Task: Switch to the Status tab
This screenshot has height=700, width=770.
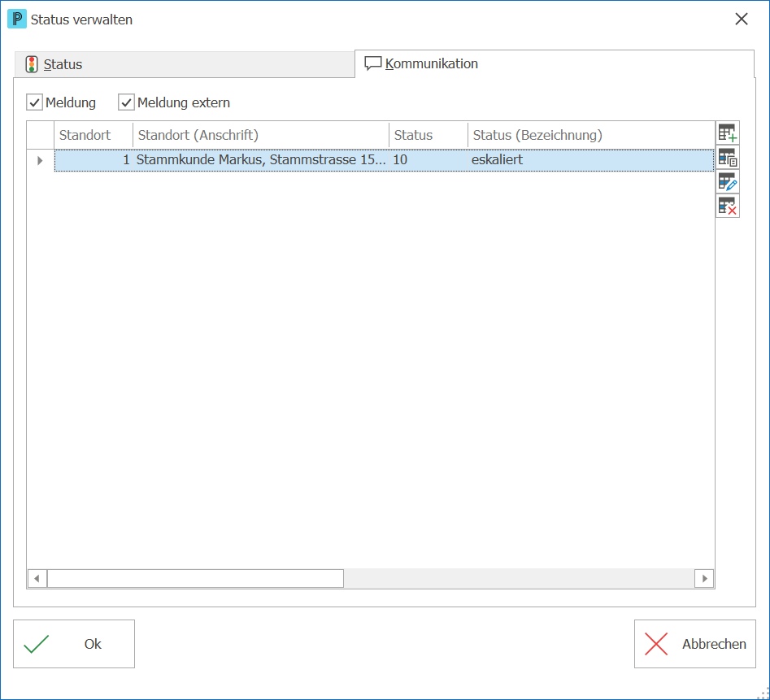Action: click(x=184, y=64)
